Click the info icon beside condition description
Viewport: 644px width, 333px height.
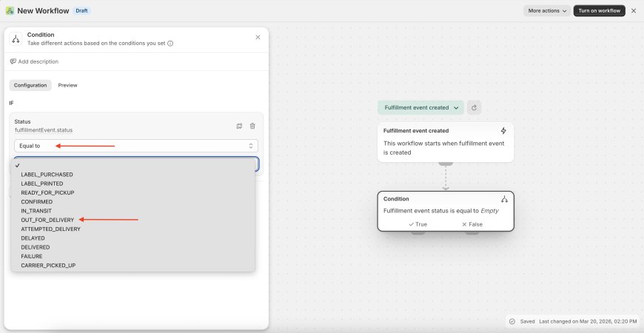pyautogui.click(x=170, y=44)
